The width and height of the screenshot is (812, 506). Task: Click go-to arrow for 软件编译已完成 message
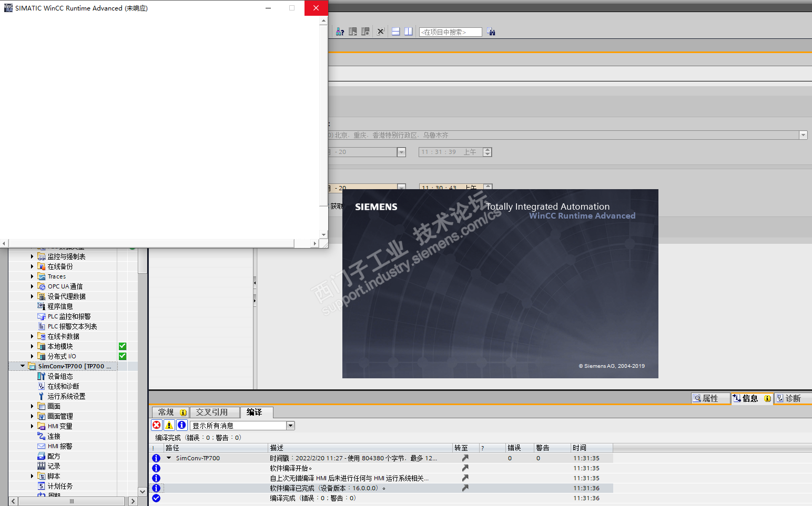pos(465,488)
